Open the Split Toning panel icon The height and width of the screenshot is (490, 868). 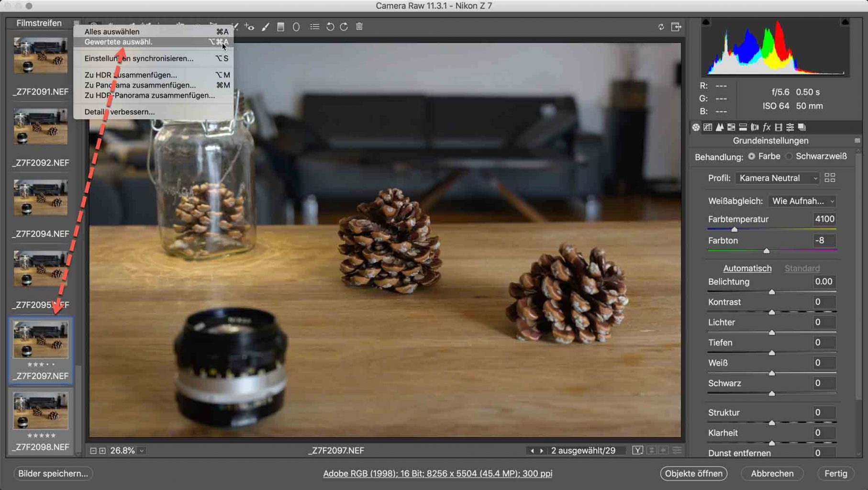(x=743, y=127)
